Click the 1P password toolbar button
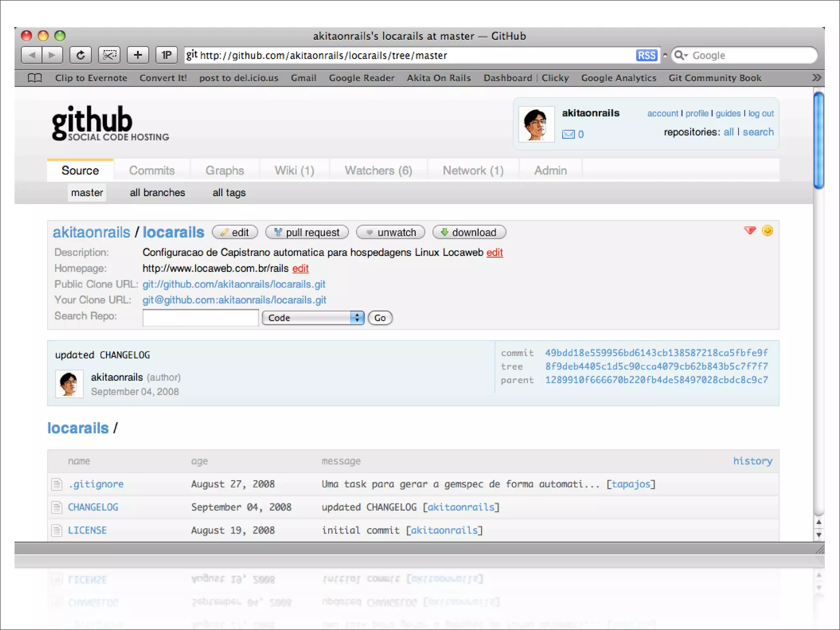Screen dimensions: 840x630 167,55
